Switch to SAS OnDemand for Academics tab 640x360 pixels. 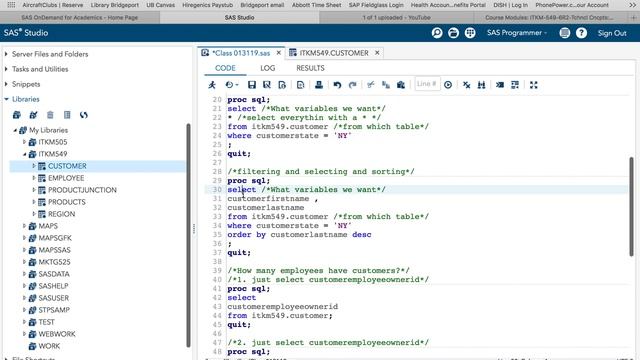click(80, 18)
